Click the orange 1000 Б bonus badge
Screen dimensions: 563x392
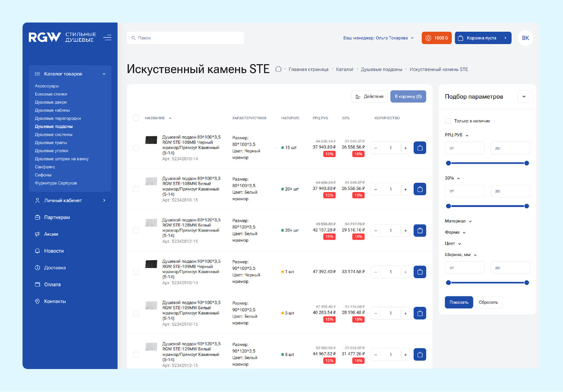click(x=436, y=38)
